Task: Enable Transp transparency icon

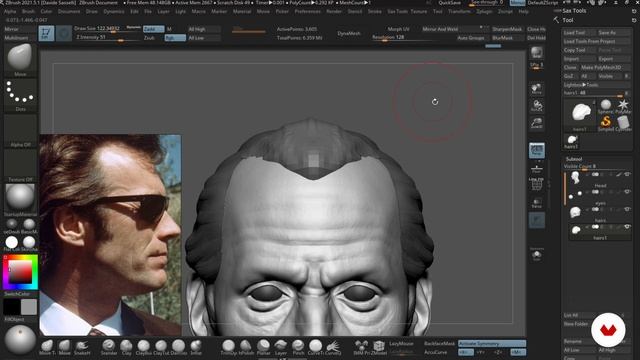Action: pyautogui.click(x=537, y=203)
